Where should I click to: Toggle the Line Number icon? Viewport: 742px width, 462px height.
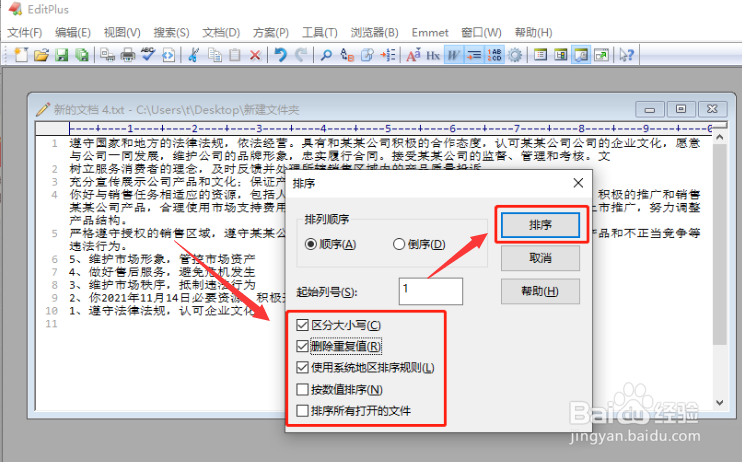click(495, 55)
